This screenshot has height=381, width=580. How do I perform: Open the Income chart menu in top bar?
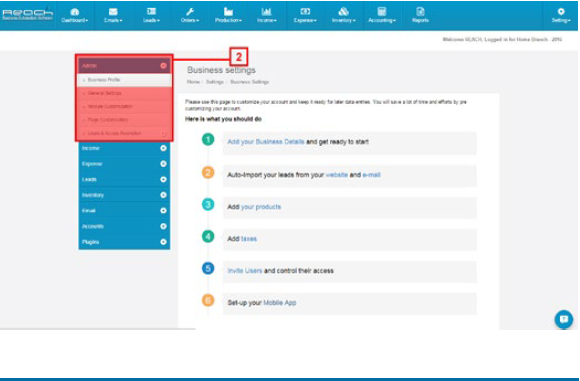267,16
